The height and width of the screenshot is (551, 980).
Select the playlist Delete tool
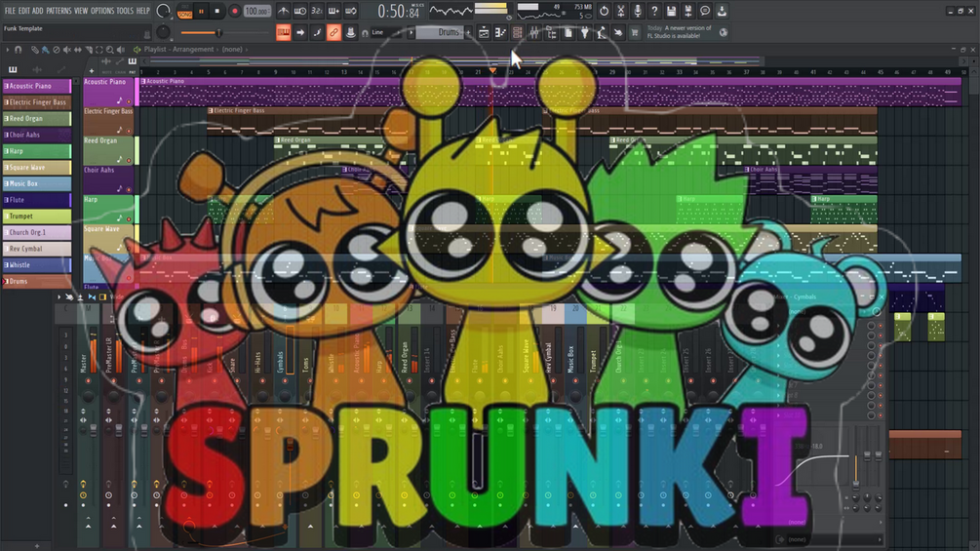tap(57, 50)
